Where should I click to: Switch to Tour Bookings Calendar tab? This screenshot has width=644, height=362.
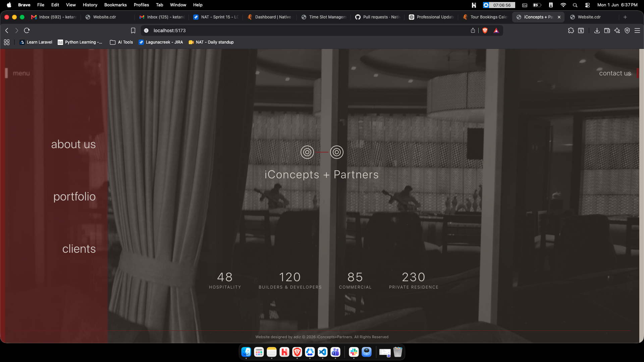tap(485, 17)
